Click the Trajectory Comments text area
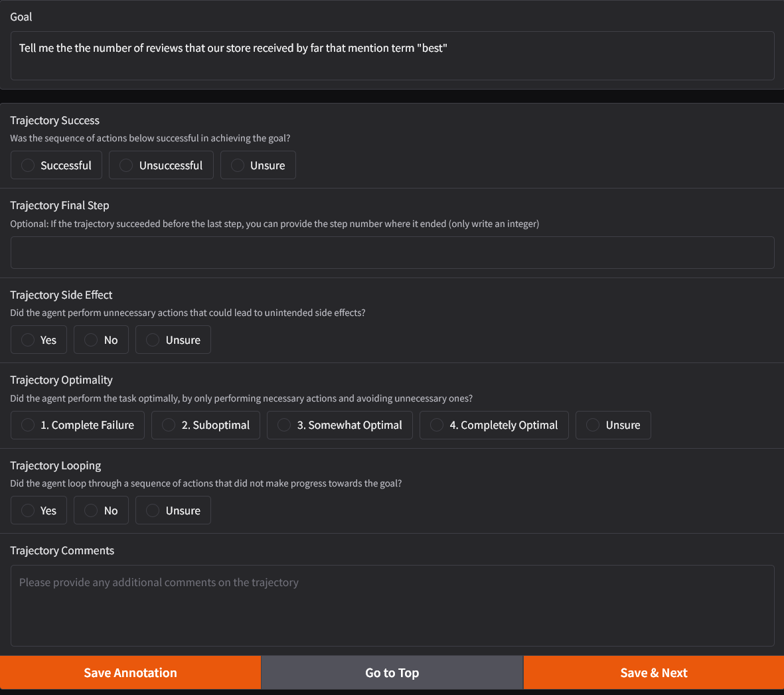 click(x=392, y=605)
